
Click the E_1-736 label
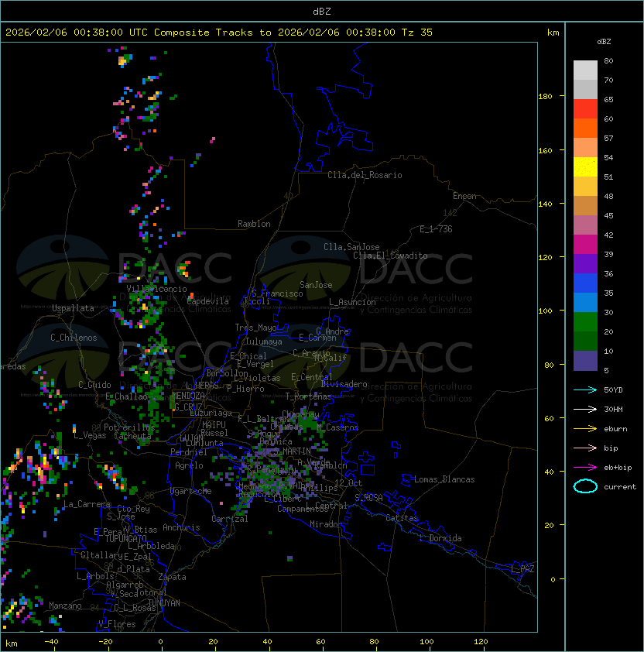pyautogui.click(x=436, y=229)
